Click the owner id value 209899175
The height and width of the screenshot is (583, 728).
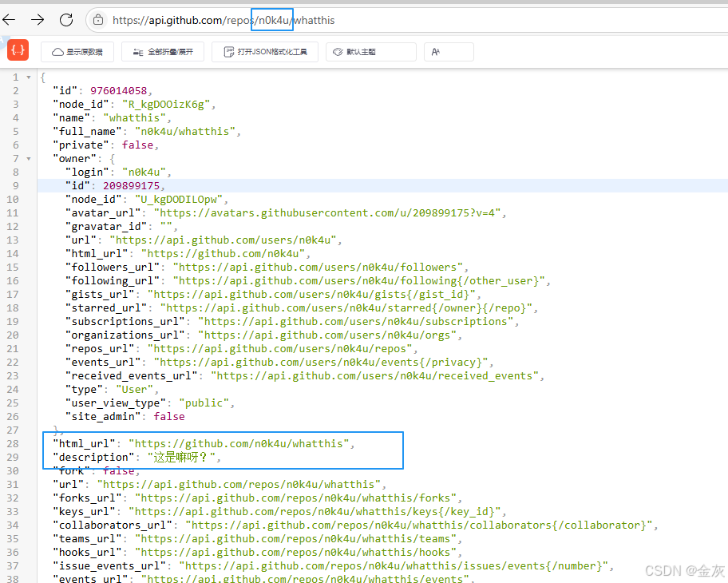132,186
